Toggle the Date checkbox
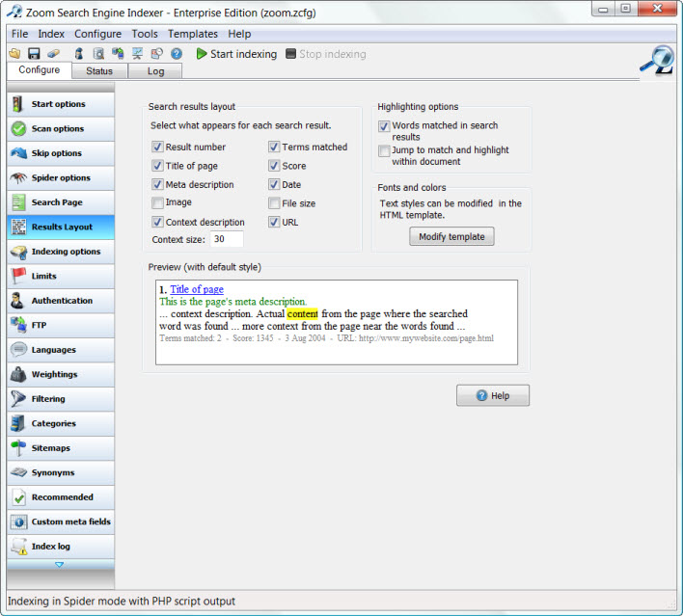Image resolution: width=683 pixels, height=616 pixels. coord(274,184)
